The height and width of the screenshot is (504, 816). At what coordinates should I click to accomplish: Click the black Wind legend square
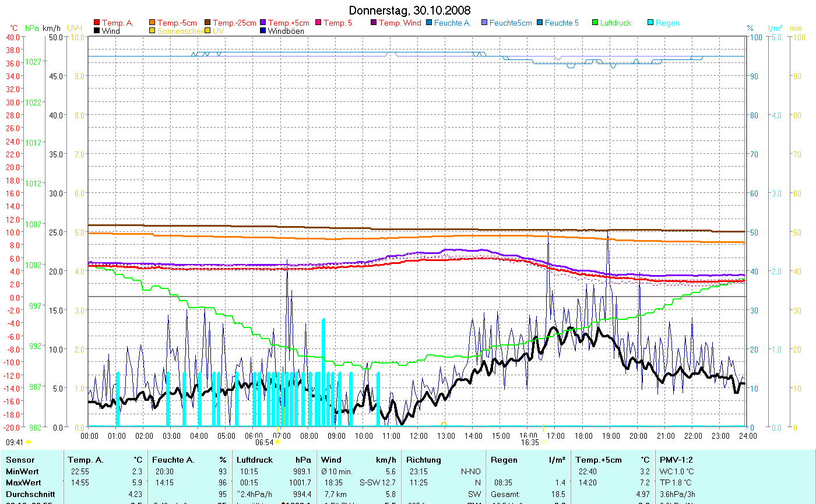(97, 31)
